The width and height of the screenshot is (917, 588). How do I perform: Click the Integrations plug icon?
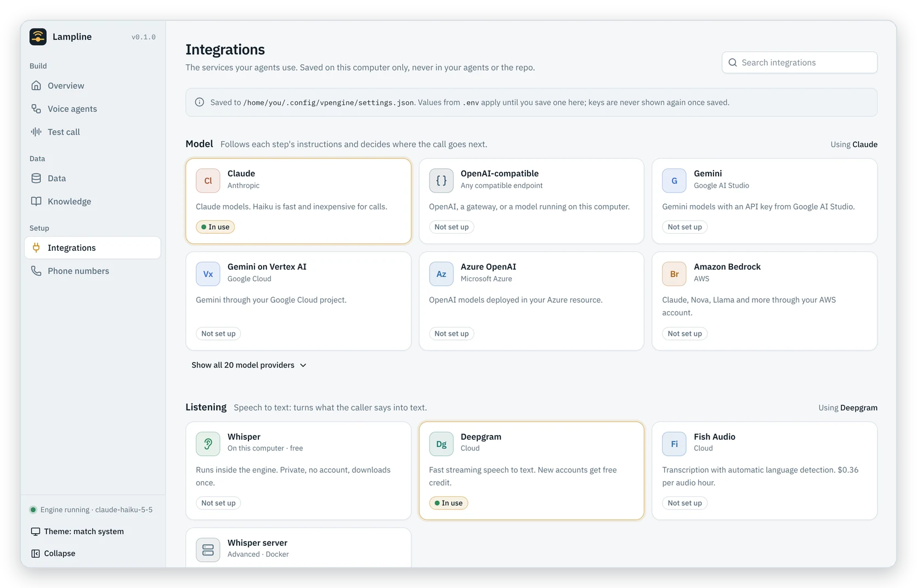coord(36,248)
